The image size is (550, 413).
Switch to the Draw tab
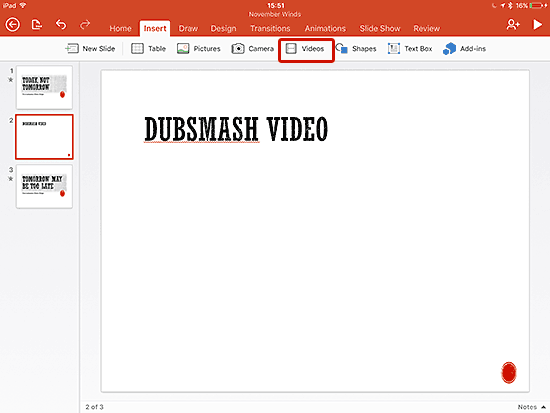tap(188, 28)
